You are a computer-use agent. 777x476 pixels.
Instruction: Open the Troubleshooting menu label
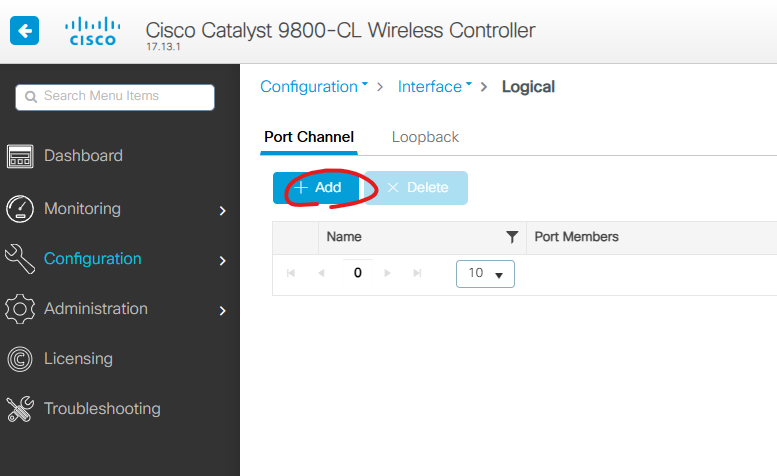[x=102, y=409]
